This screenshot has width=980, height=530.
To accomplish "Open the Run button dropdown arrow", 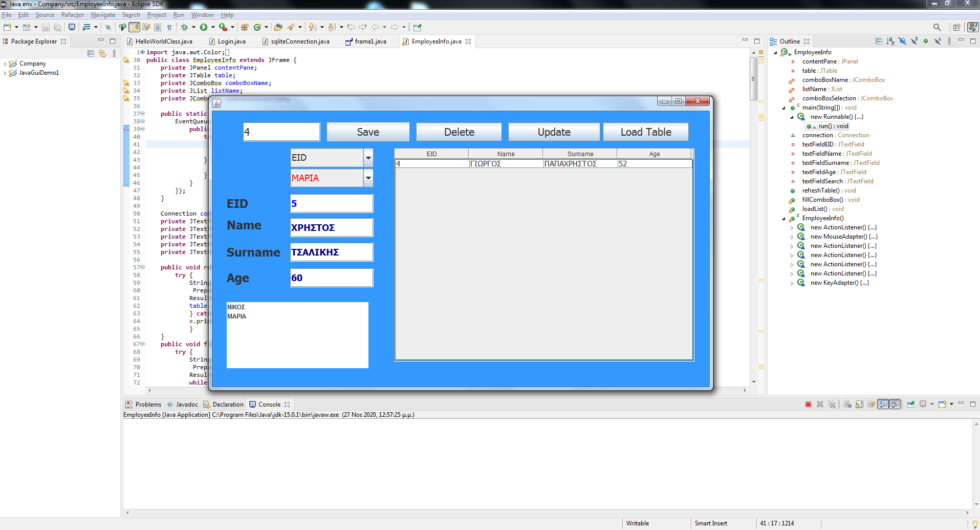I will pos(213,27).
